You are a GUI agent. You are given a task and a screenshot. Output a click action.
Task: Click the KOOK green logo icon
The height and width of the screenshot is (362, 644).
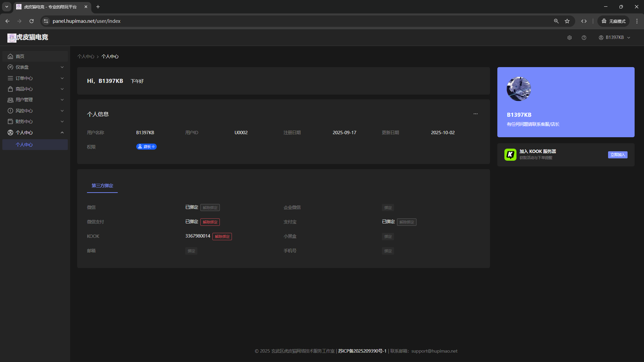[x=510, y=155]
